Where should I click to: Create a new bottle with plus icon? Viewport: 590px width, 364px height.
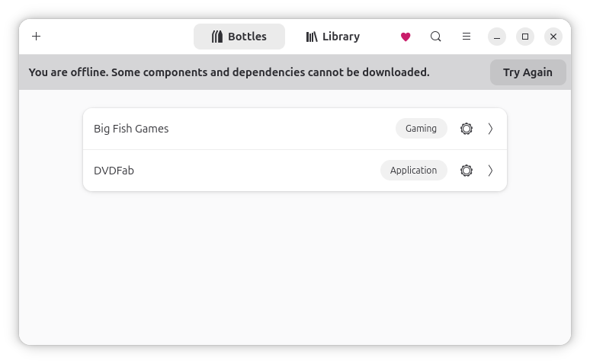(36, 37)
